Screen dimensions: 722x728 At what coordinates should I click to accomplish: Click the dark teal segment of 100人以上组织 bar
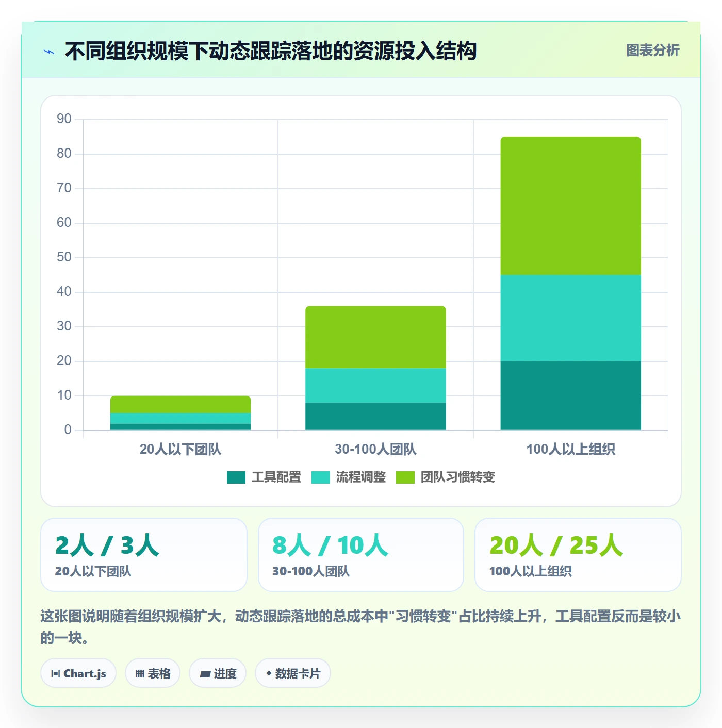pos(571,395)
